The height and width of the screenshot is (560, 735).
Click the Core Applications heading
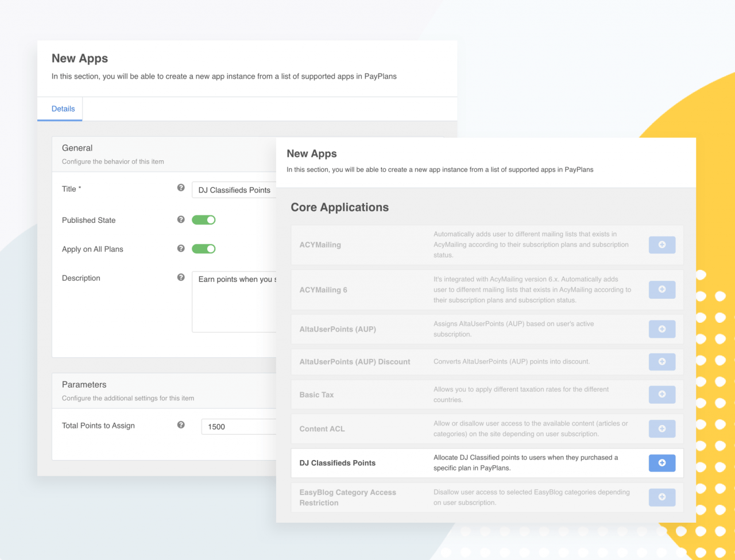[340, 207]
